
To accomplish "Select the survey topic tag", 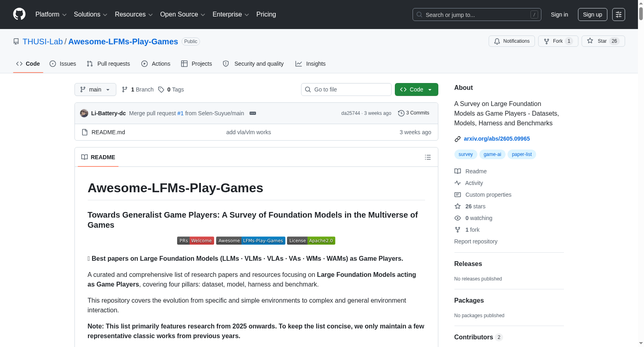I will pyautogui.click(x=466, y=154).
